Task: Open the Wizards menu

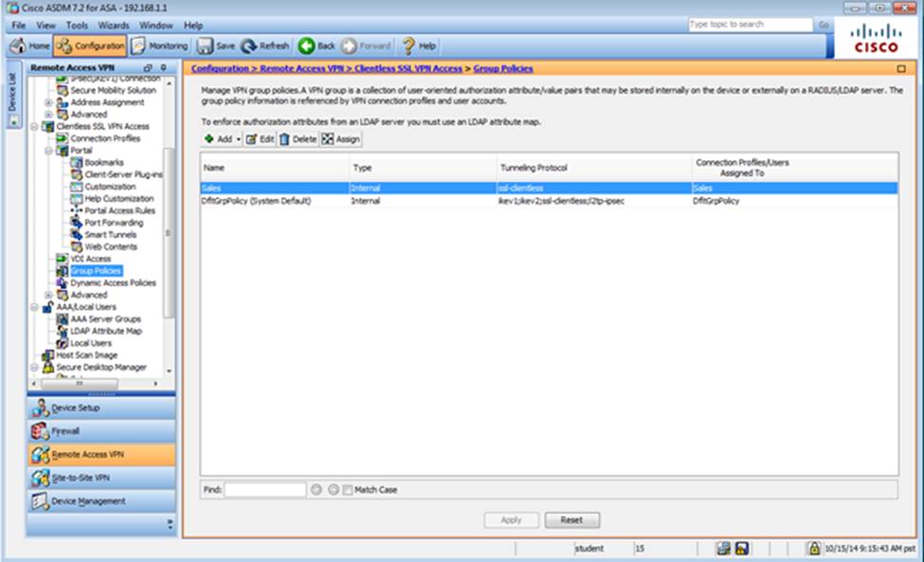Action: click(114, 25)
